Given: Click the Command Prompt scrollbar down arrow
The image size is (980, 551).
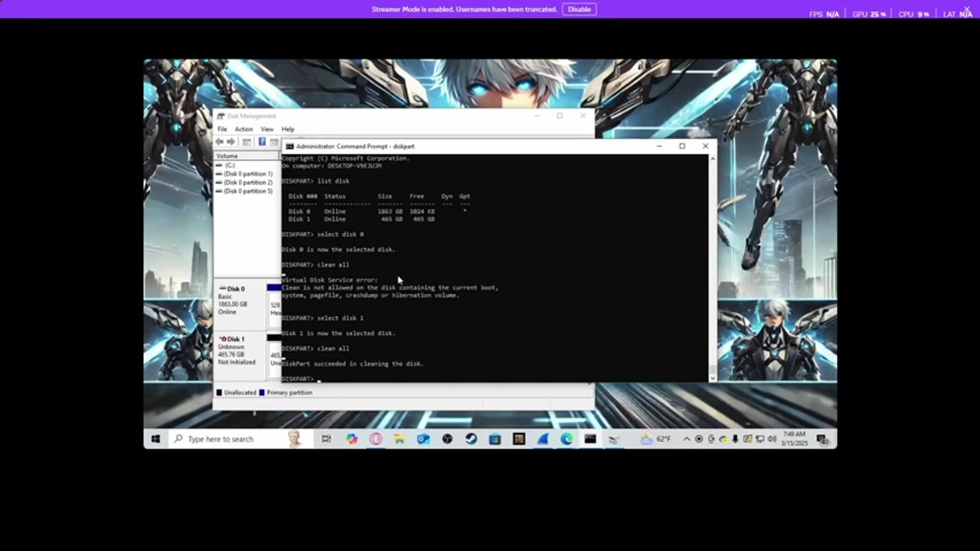Looking at the screenshot, I should coord(713,377).
